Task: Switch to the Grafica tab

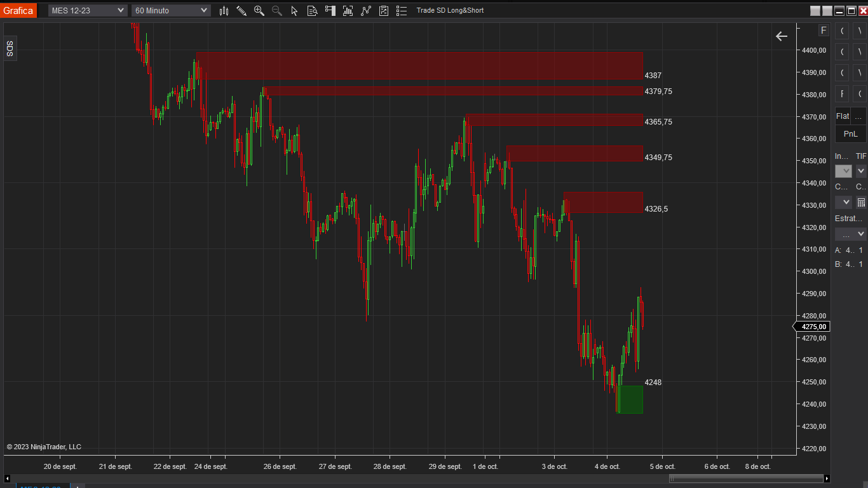Action: (x=18, y=10)
